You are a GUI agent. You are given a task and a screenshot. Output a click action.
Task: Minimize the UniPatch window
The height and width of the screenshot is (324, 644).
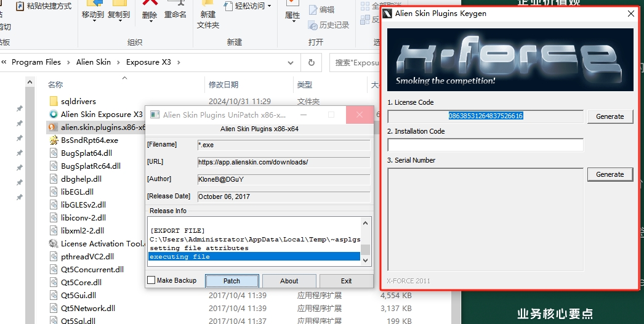[x=304, y=115]
